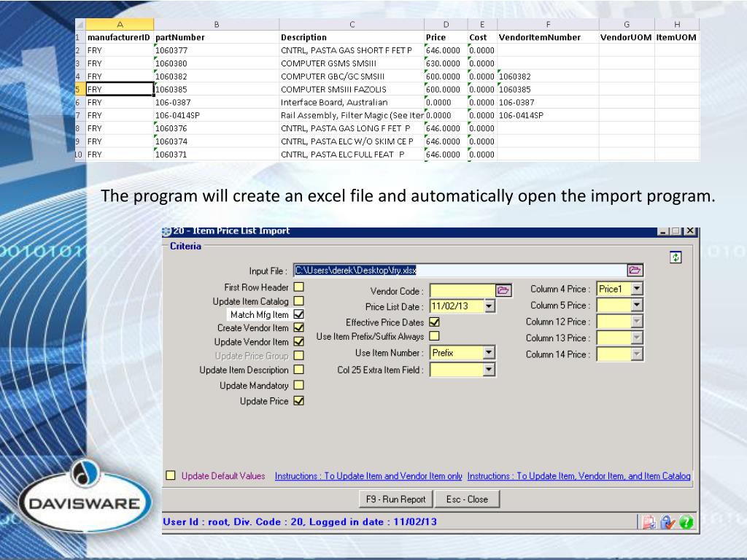This screenshot has height=560, width=747.
Task: Click the spreadsheet select-all corner
Action: [80, 24]
